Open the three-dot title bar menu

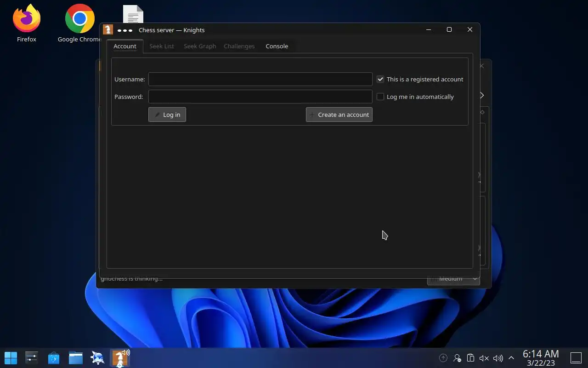(x=125, y=30)
